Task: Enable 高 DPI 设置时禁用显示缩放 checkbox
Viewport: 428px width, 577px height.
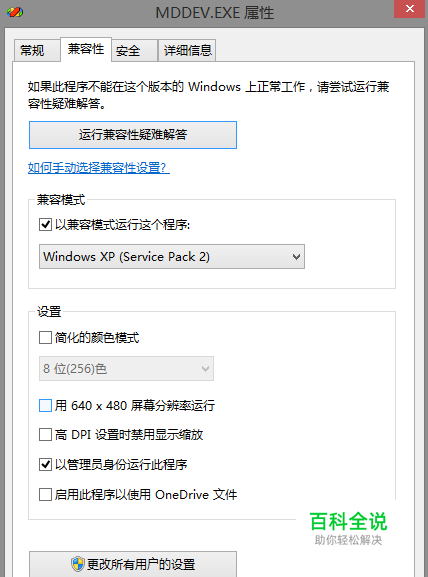Action: pyautogui.click(x=45, y=435)
